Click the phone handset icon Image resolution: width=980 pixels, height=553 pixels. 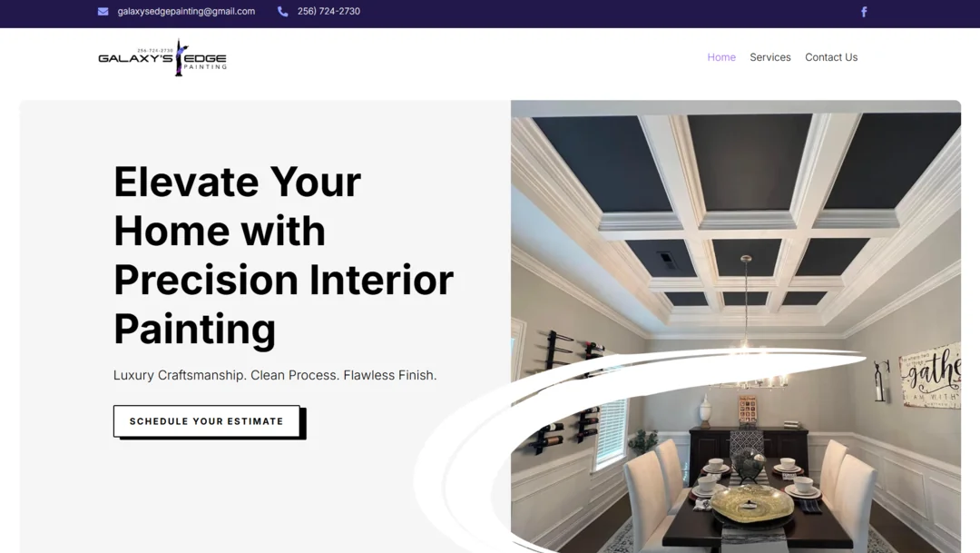282,11
